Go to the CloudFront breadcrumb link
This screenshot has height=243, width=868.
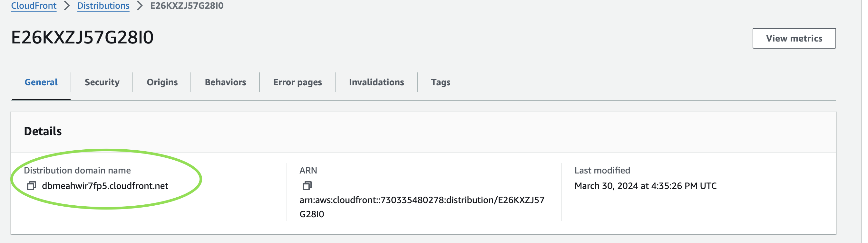[x=34, y=6]
